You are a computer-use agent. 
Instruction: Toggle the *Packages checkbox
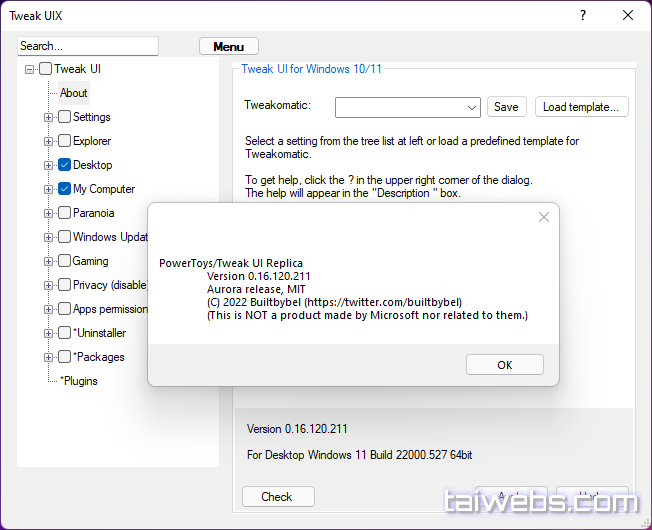tap(64, 357)
